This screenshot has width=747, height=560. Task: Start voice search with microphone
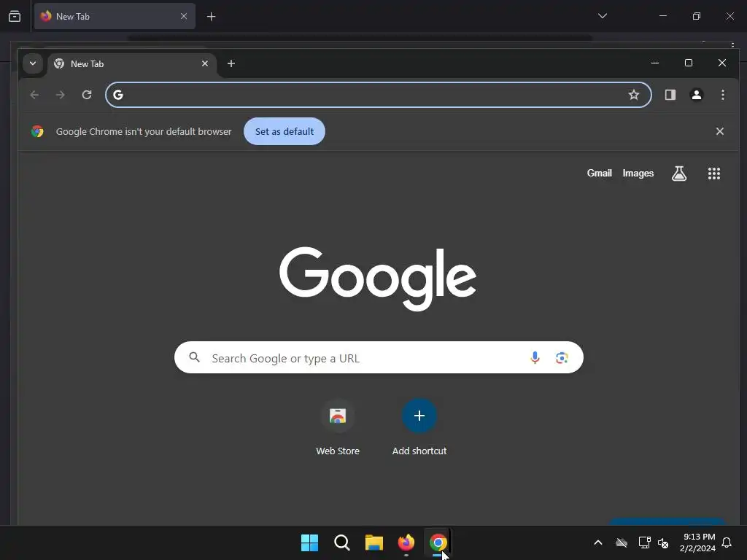pyautogui.click(x=535, y=357)
